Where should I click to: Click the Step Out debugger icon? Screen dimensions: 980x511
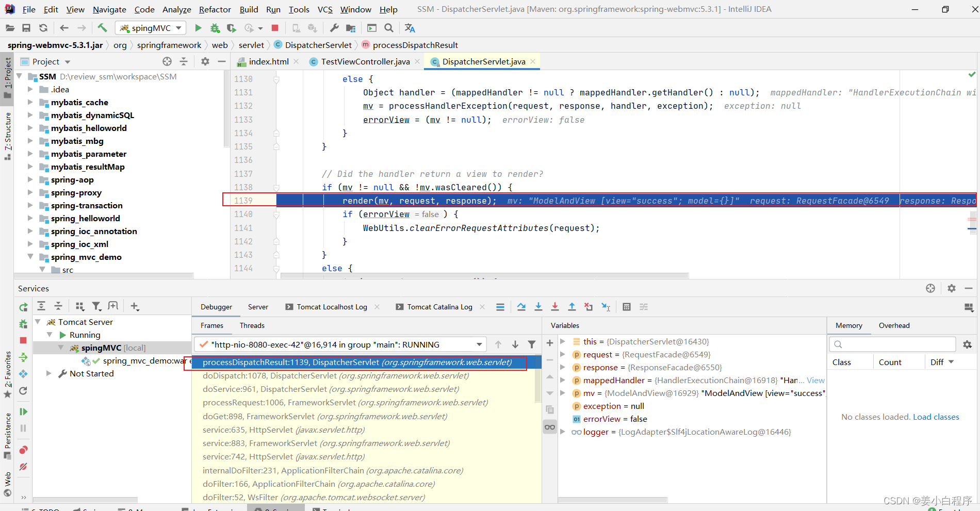click(x=572, y=307)
